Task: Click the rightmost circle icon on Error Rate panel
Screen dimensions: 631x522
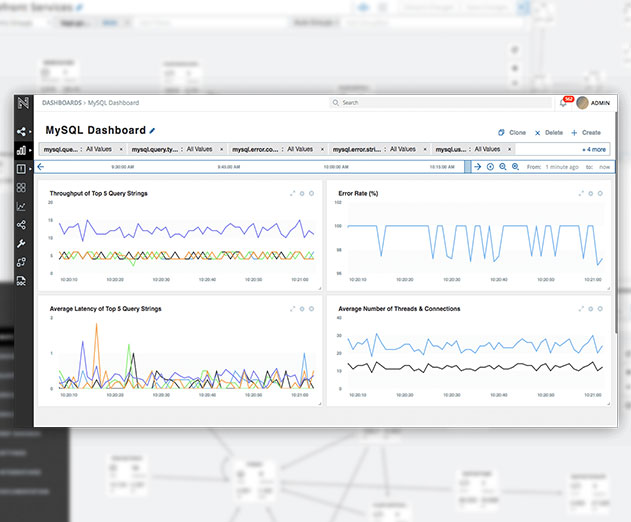Action: pyautogui.click(x=600, y=194)
